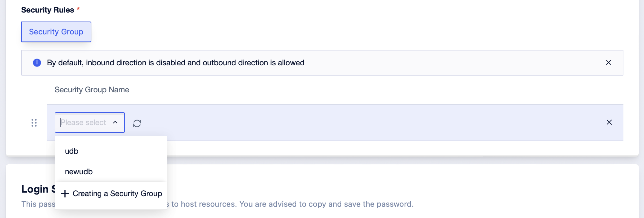
Task: Open Creating a Security Group option
Action: click(x=111, y=194)
